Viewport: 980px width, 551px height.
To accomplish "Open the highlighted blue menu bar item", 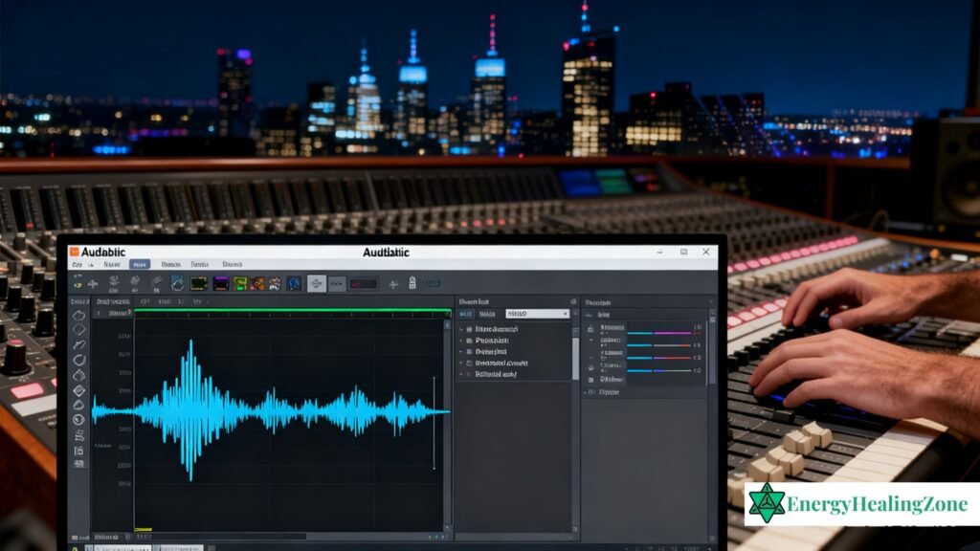I will click(140, 265).
